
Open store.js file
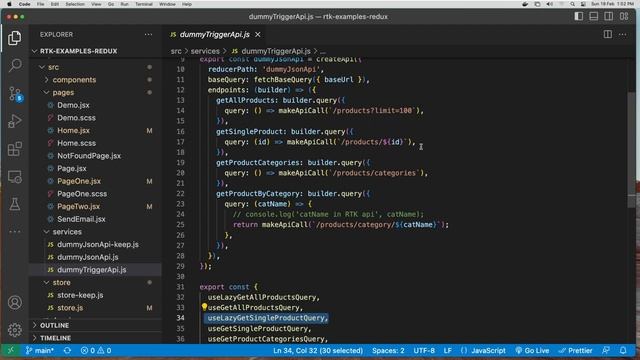click(x=70, y=308)
